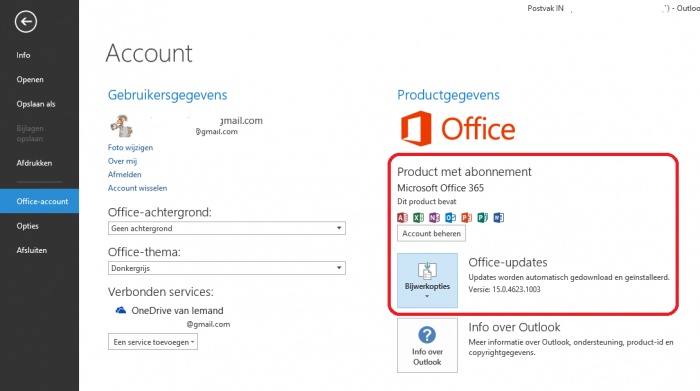Click the Access app icon
This screenshot has height=391, width=700.
[x=402, y=217]
